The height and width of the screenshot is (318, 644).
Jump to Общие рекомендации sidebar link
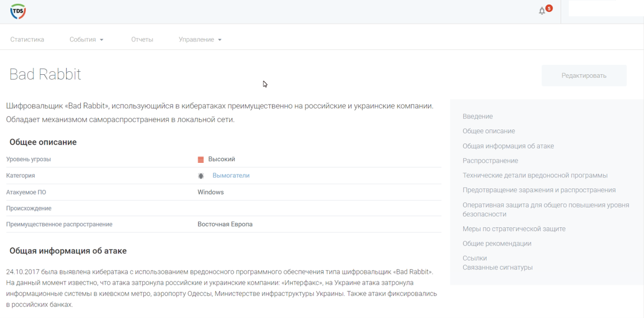(x=497, y=243)
